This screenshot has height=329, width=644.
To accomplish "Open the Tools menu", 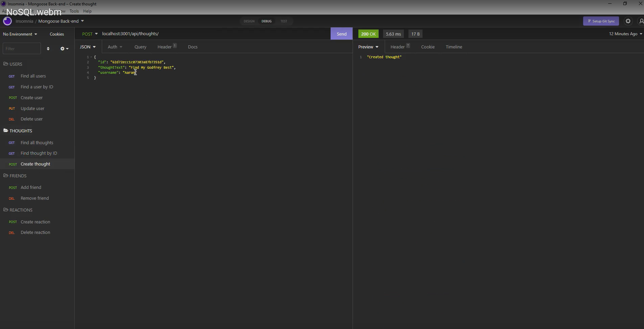I will 74,11.
